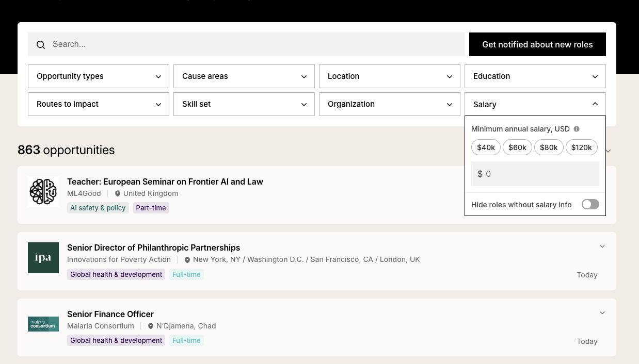Click Get notified about new roles

[x=537, y=44]
